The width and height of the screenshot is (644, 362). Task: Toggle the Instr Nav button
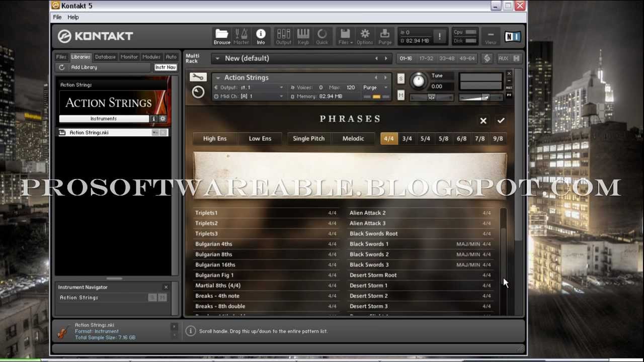tap(166, 67)
